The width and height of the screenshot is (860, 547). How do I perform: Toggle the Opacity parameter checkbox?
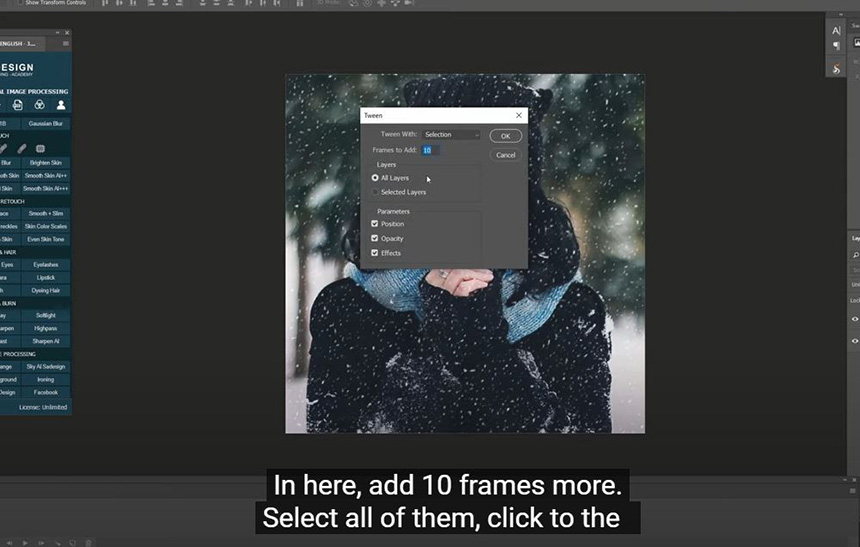point(375,239)
